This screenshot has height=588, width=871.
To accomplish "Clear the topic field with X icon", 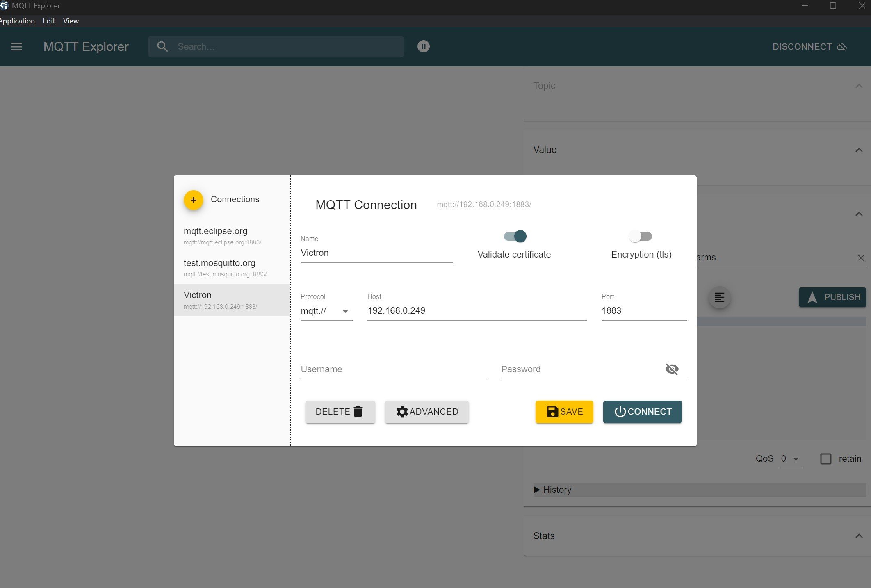I will (861, 258).
